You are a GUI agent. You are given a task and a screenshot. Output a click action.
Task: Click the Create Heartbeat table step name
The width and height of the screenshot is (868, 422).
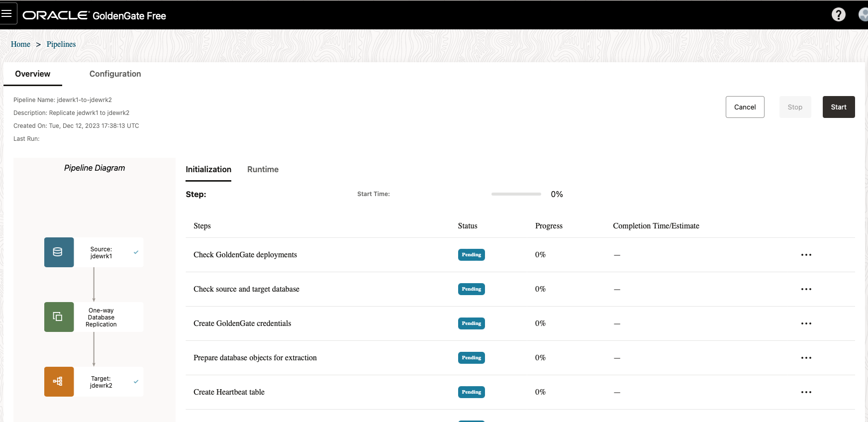[229, 392]
